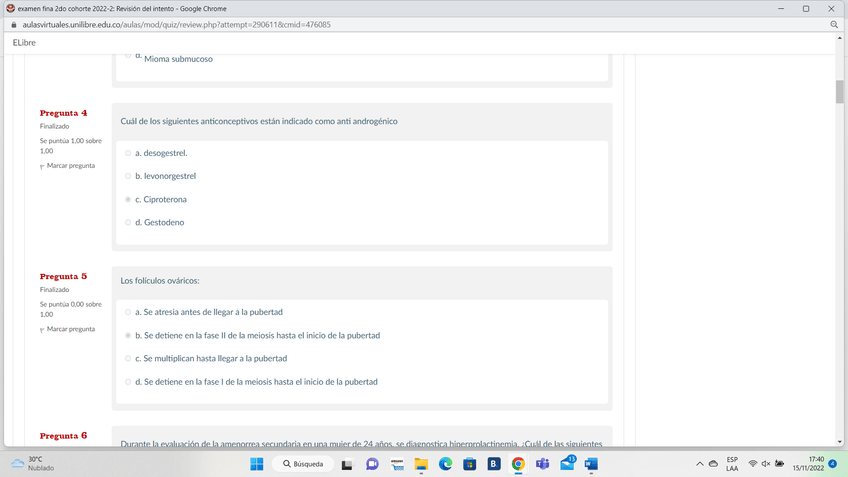The image size is (848, 477).
Task: Click the Pregunta 4 heading
Action: pos(63,113)
